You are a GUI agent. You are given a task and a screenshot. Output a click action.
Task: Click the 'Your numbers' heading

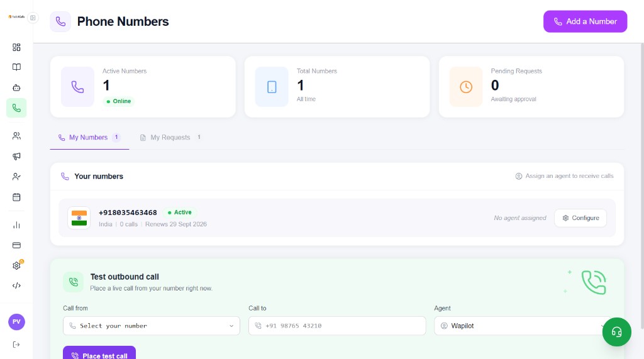(99, 176)
